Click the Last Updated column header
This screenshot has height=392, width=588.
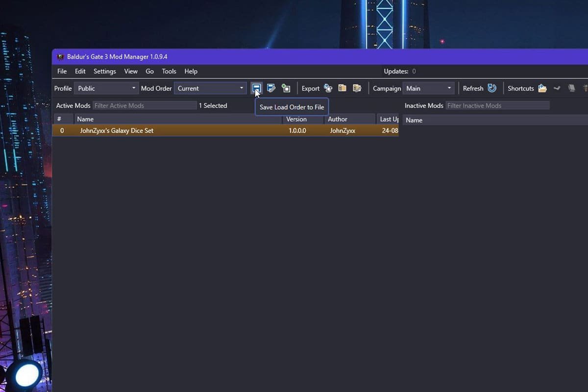click(x=388, y=119)
